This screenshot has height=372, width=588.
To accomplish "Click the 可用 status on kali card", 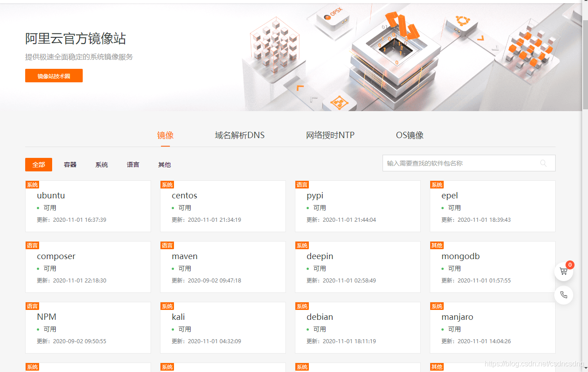I will coord(185,329).
